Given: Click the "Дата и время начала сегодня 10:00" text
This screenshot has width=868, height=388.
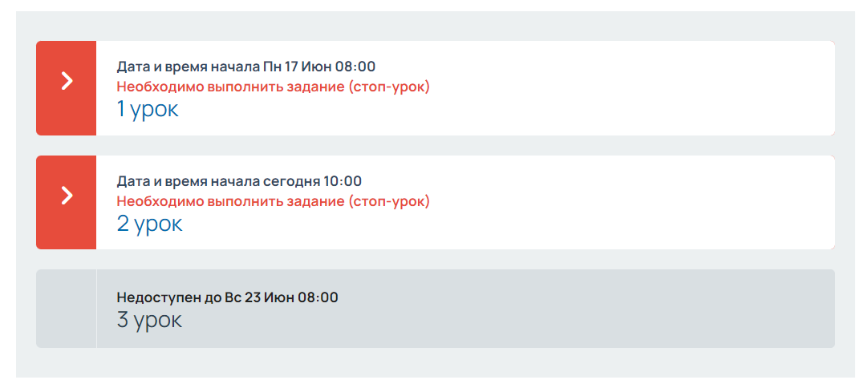Looking at the screenshot, I should point(239,181).
